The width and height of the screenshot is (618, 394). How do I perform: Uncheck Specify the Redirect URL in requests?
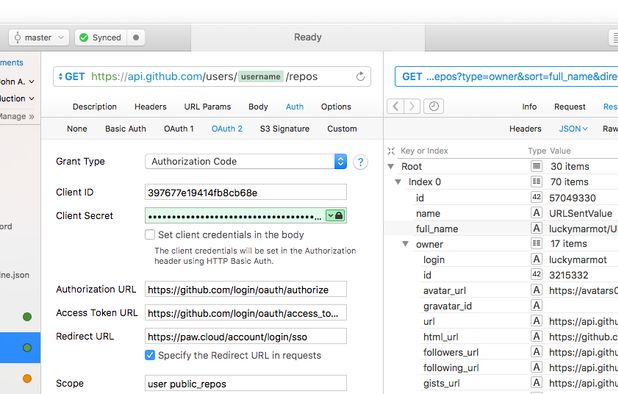click(x=150, y=355)
